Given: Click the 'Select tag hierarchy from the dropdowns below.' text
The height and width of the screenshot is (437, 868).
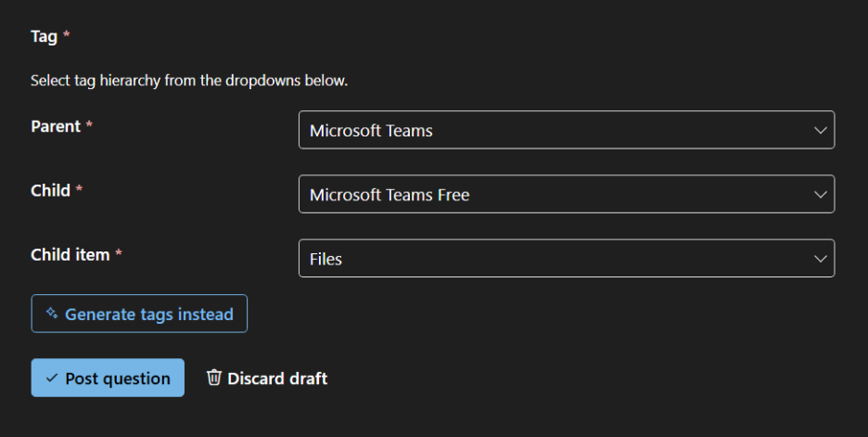Looking at the screenshot, I should [x=189, y=81].
